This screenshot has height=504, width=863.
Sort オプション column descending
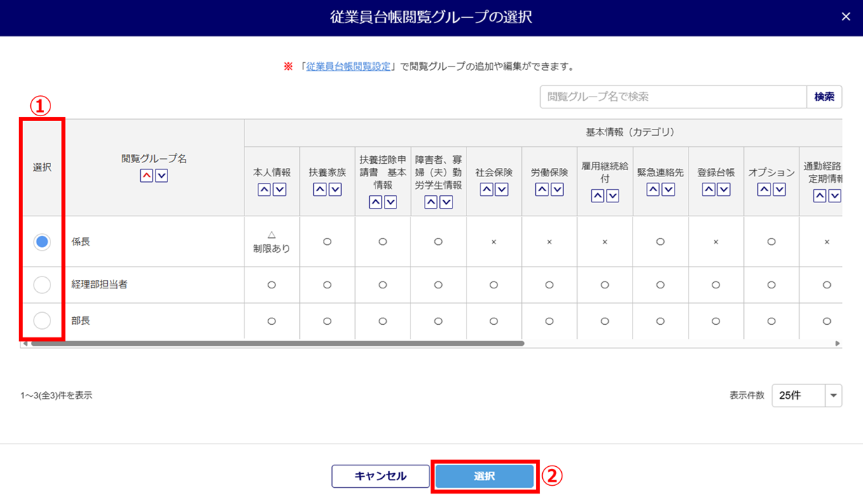[779, 189]
